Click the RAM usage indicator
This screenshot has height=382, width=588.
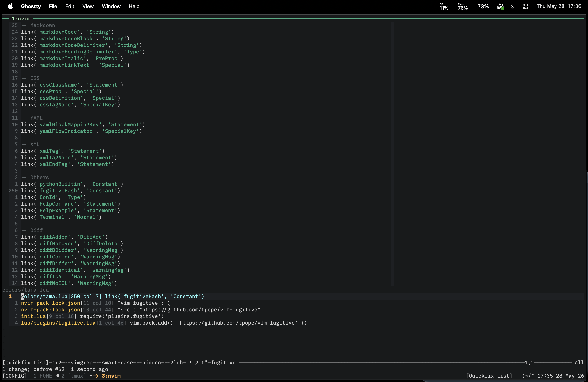click(463, 6)
